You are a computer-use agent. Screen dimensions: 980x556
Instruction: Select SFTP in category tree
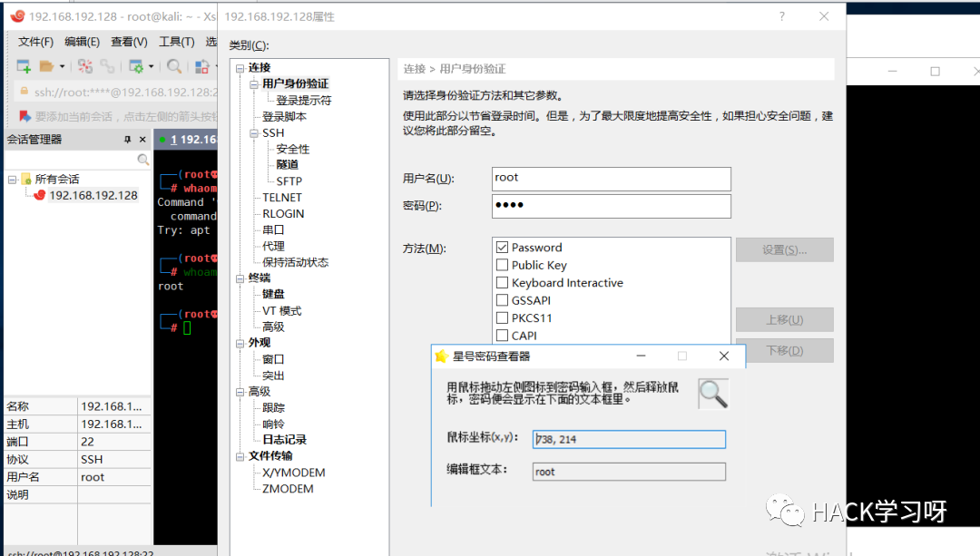[289, 181]
